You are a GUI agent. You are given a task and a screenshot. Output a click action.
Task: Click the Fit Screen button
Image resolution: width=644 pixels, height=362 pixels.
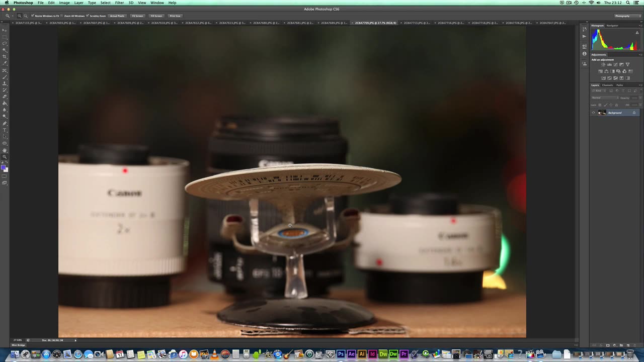pyautogui.click(x=137, y=16)
